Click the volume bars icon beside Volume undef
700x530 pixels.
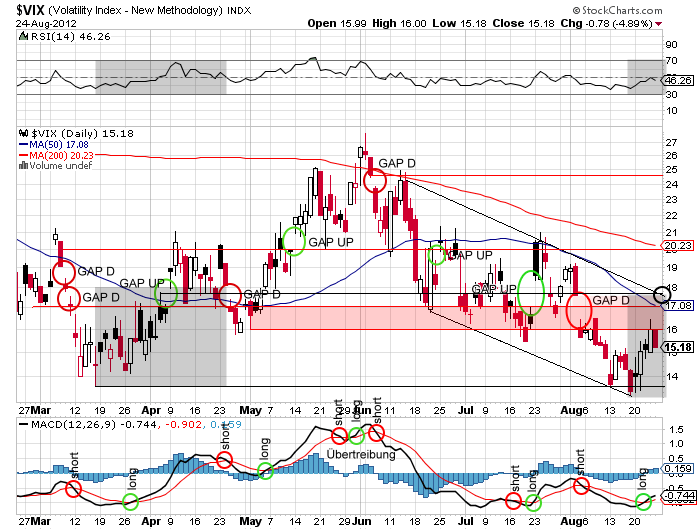point(23,166)
